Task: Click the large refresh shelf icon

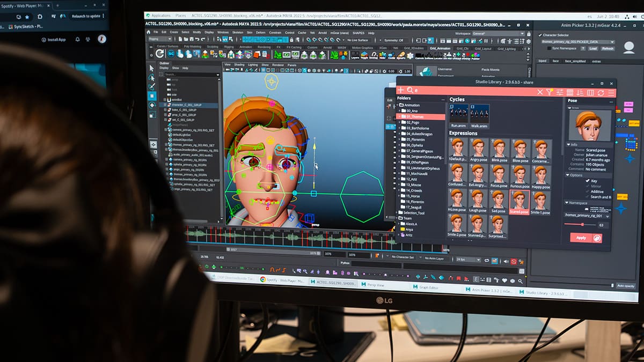Action: (160, 54)
